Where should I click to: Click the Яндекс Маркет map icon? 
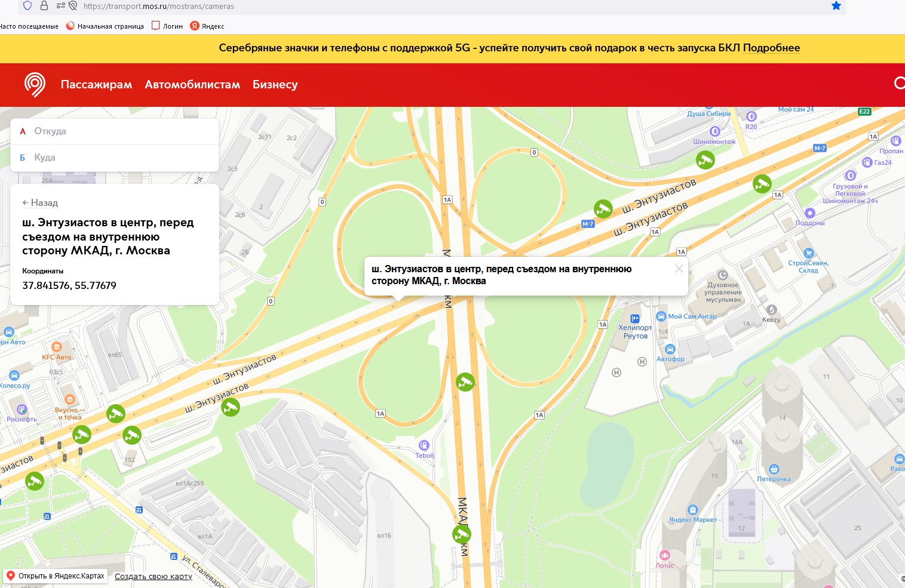point(692,510)
